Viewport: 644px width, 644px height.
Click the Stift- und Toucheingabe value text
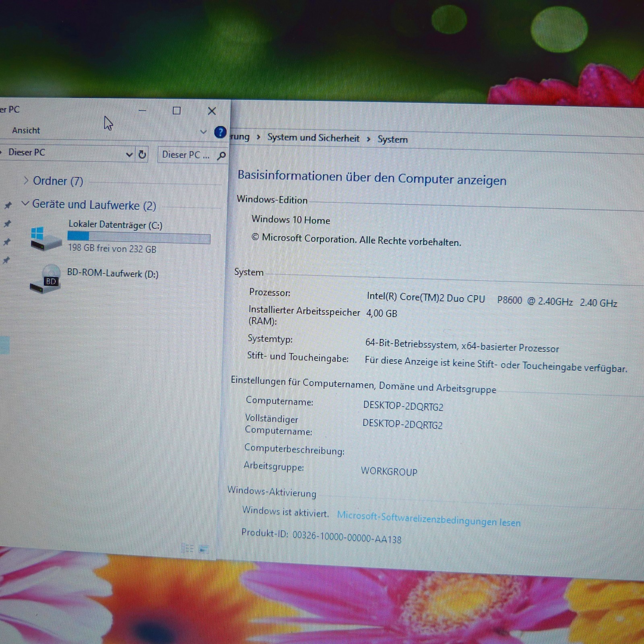496,364
